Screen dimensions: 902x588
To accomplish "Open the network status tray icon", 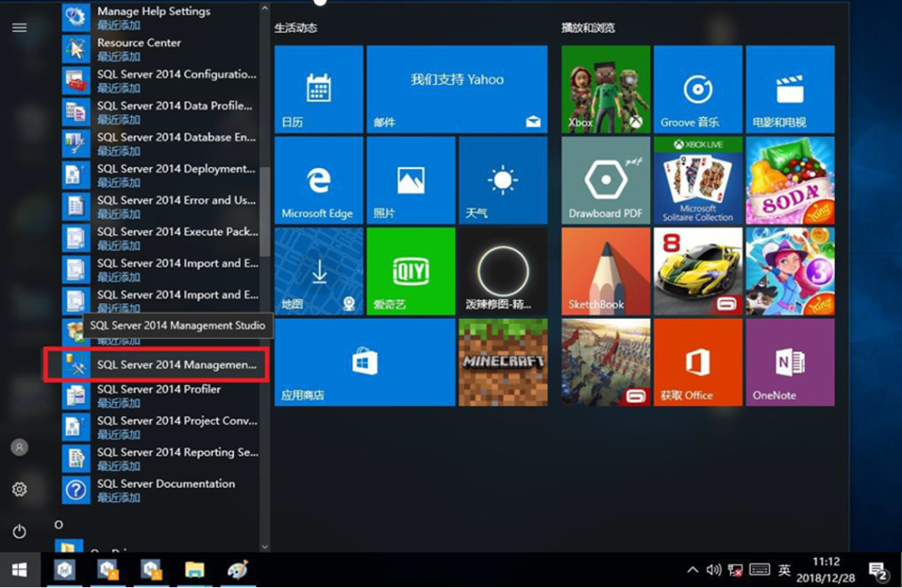I will coord(735,570).
